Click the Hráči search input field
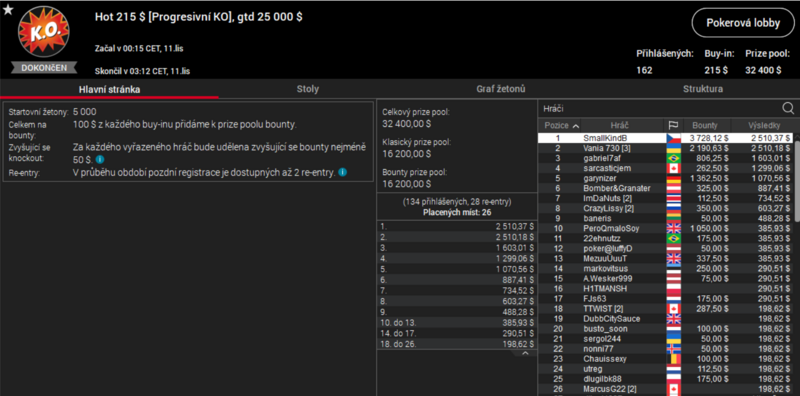This screenshot has height=396, width=800. tap(660, 108)
